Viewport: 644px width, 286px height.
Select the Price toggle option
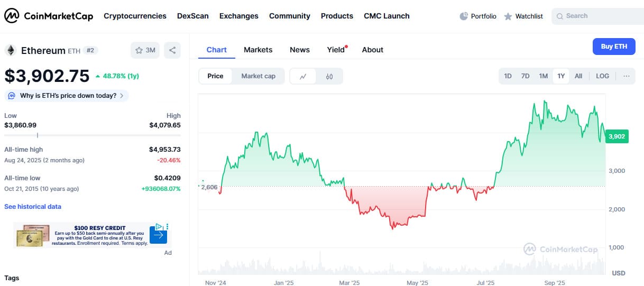point(215,76)
